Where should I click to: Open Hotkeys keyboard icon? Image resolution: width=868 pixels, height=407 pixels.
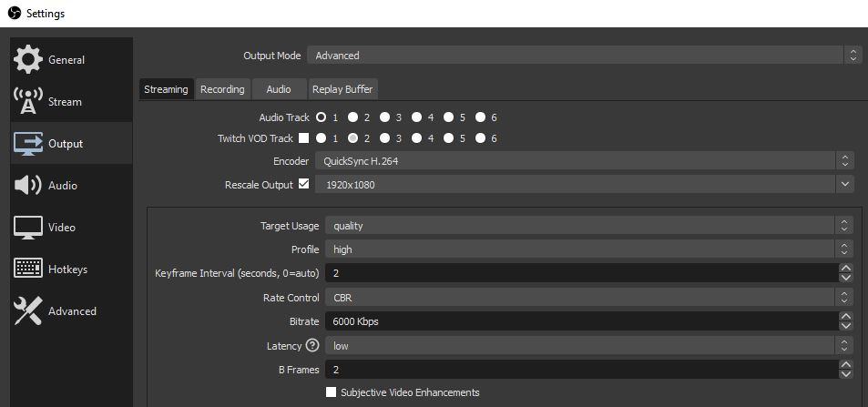click(x=28, y=270)
